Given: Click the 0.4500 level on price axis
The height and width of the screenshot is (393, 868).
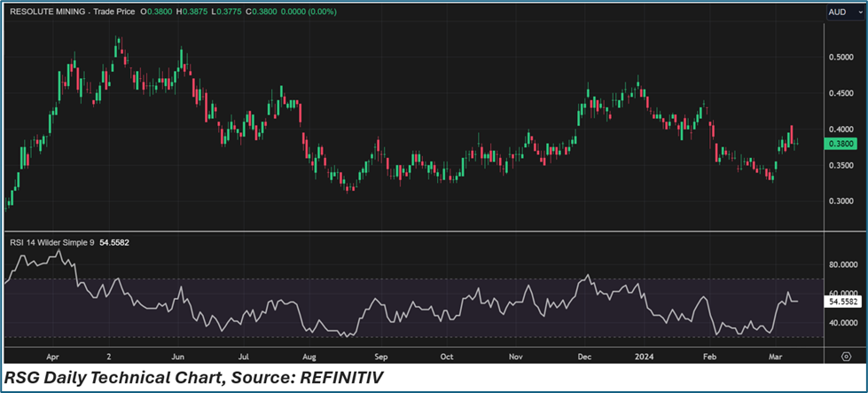Looking at the screenshot, I should coord(842,93).
